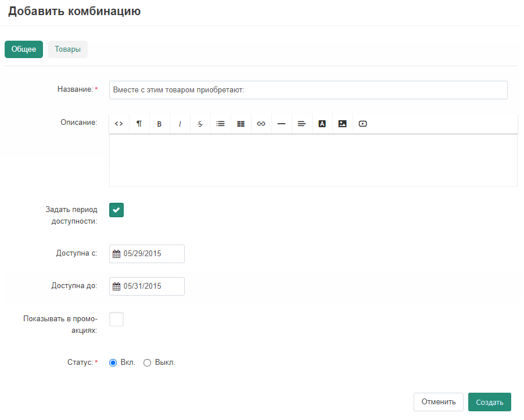The image size is (524, 420).
Task: Insert a hyperlink in description
Action: (x=261, y=124)
